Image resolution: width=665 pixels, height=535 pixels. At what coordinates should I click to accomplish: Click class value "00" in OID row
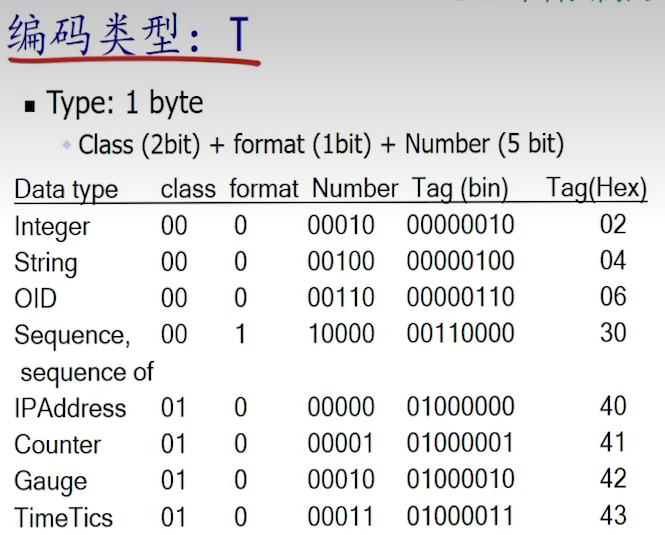[x=174, y=298]
